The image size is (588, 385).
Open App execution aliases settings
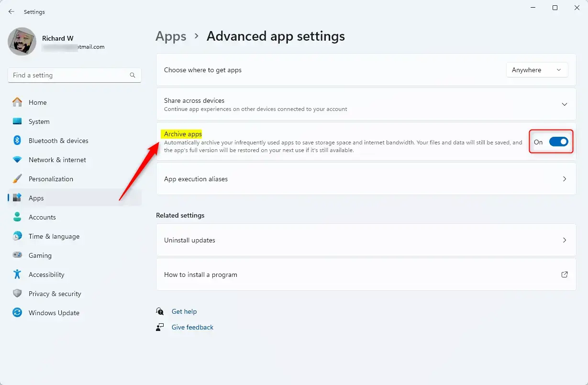[366, 179]
